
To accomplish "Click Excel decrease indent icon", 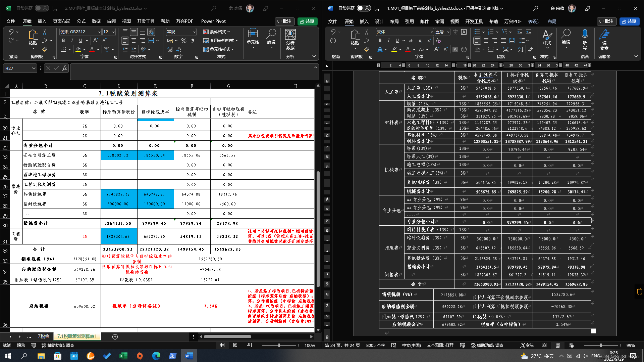I will [x=125, y=49].
